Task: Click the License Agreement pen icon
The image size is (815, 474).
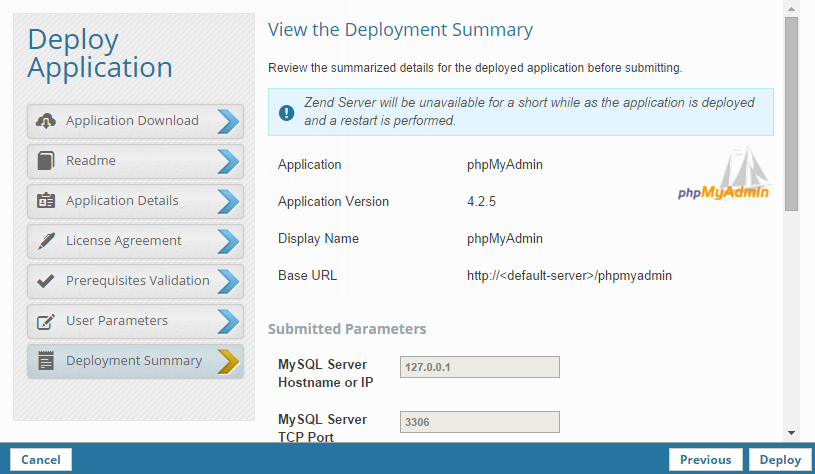Action: (45, 241)
